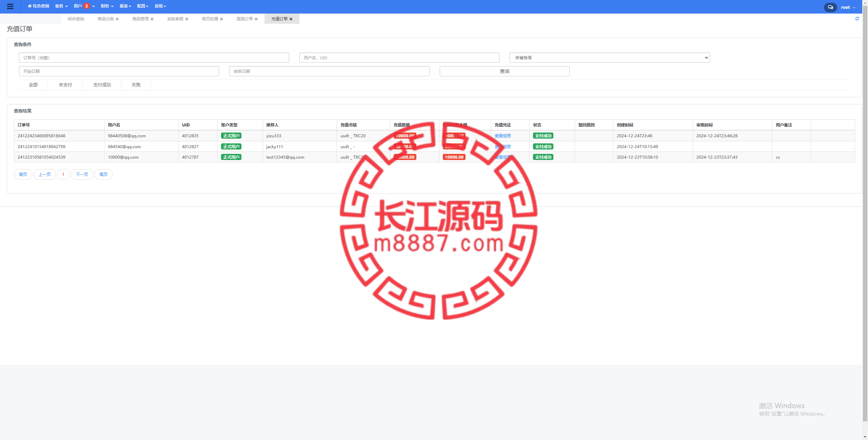Screen dimensions: 868x440
Task: Open the root user dropdown
Action: click(848, 7)
